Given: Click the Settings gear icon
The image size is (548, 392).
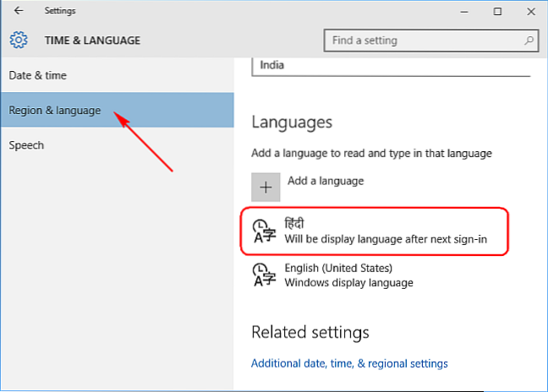Looking at the screenshot, I should [x=19, y=40].
